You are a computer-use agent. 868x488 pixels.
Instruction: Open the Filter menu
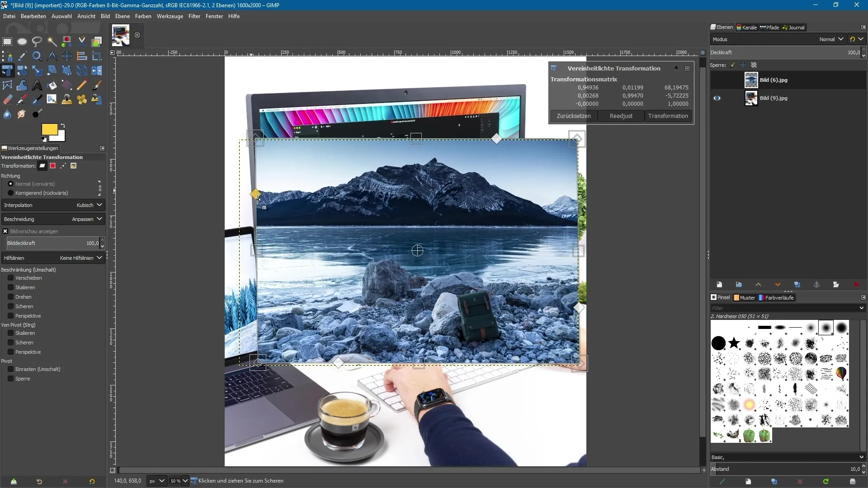(x=194, y=16)
